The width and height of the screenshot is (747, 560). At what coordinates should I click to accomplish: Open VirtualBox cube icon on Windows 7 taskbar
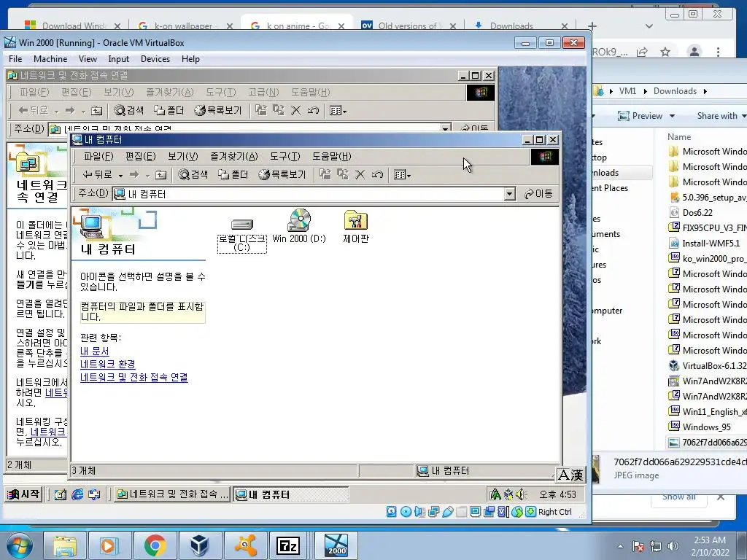[x=199, y=545]
